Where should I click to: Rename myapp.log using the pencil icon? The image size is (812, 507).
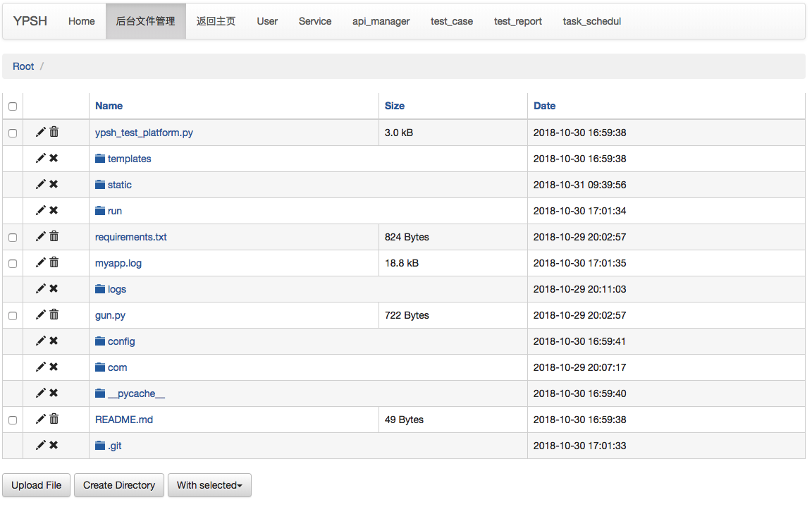[x=40, y=262]
